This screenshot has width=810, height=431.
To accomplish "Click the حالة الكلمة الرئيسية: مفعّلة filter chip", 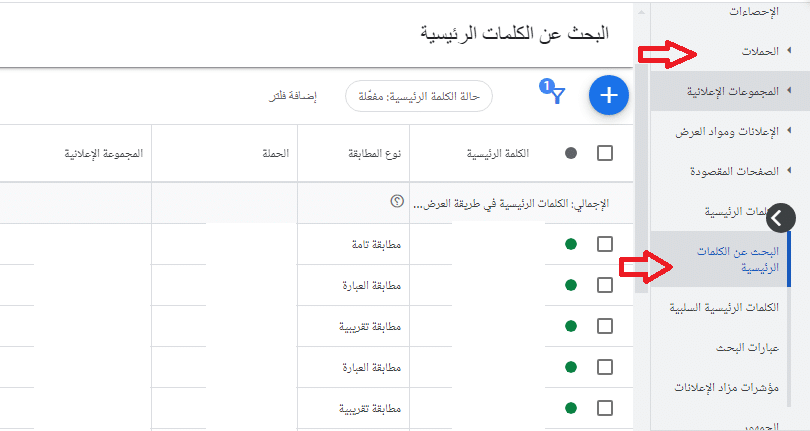I will coord(419,96).
